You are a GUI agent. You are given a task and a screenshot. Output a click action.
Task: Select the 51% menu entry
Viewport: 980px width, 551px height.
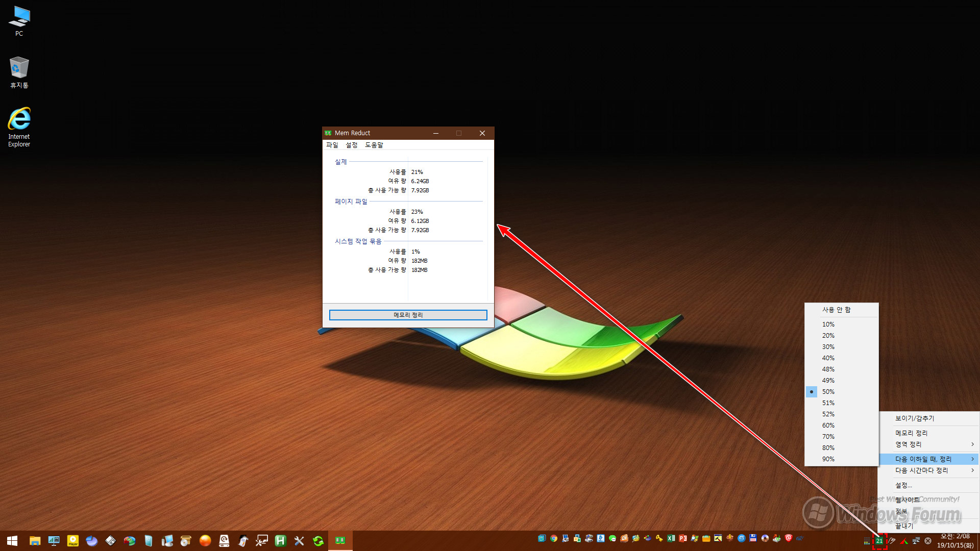coord(842,403)
